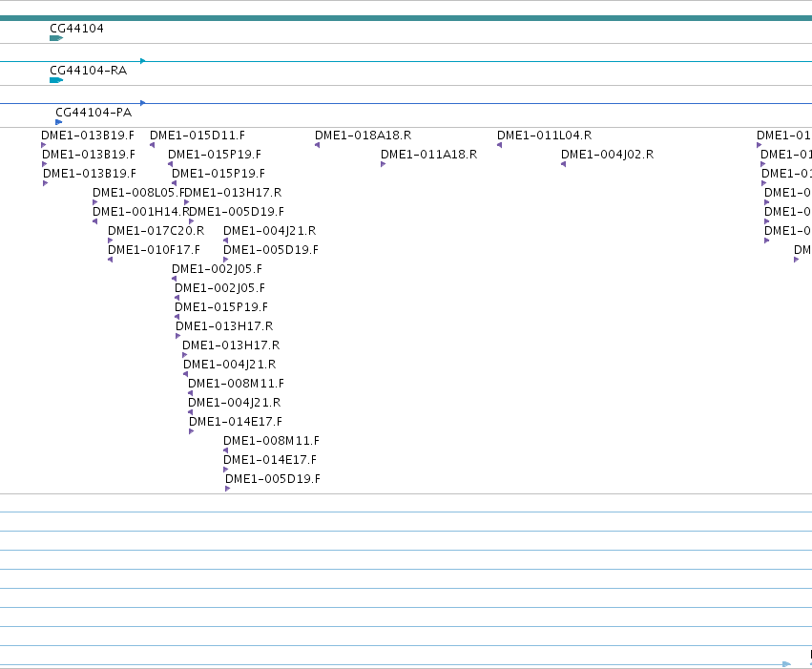Select the thick teal gene span bar
The image size is (812, 669).
pyautogui.click(x=406, y=18)
